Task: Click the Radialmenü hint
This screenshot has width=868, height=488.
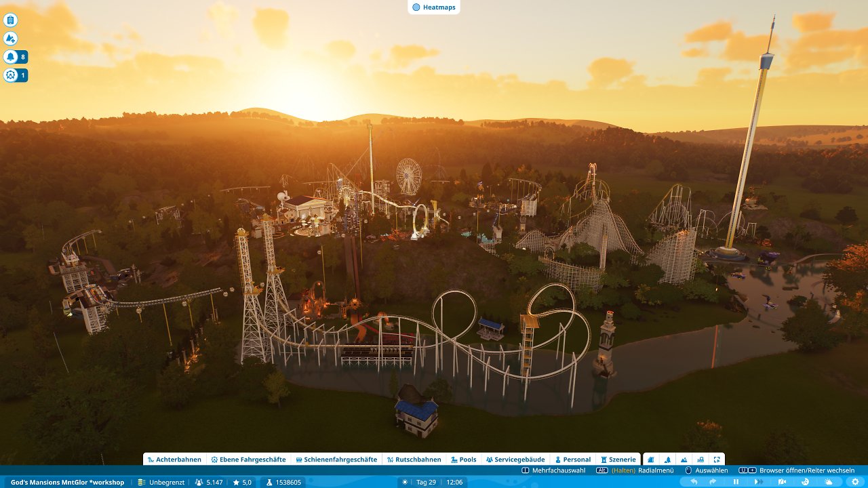Action: coord(635,470)
